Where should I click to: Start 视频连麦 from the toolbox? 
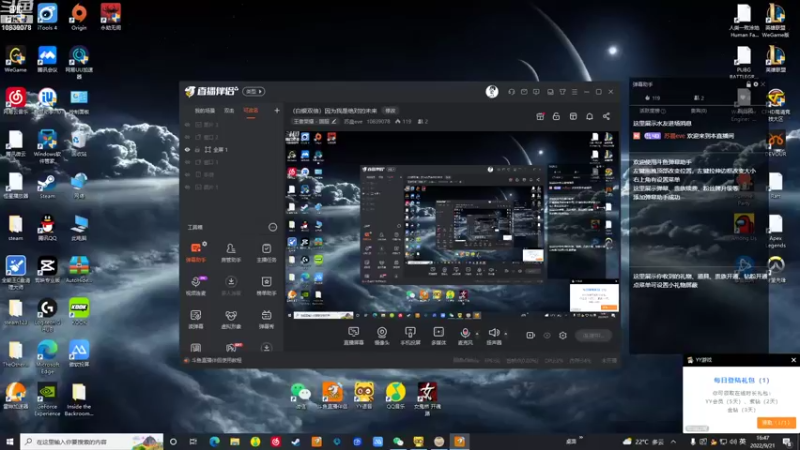196,286
